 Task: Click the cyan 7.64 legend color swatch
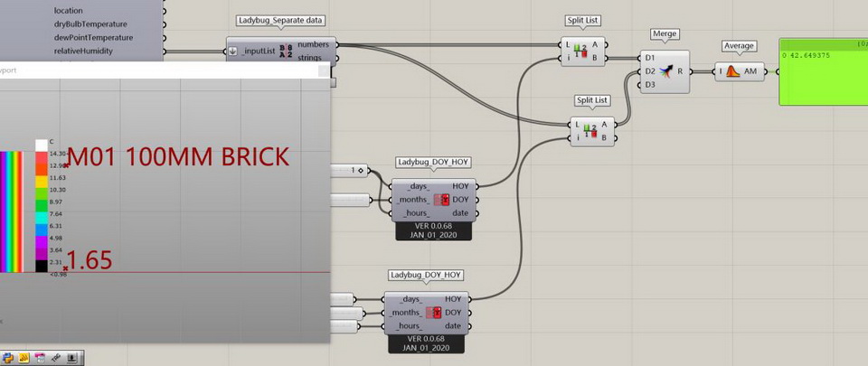pos(42,214)
